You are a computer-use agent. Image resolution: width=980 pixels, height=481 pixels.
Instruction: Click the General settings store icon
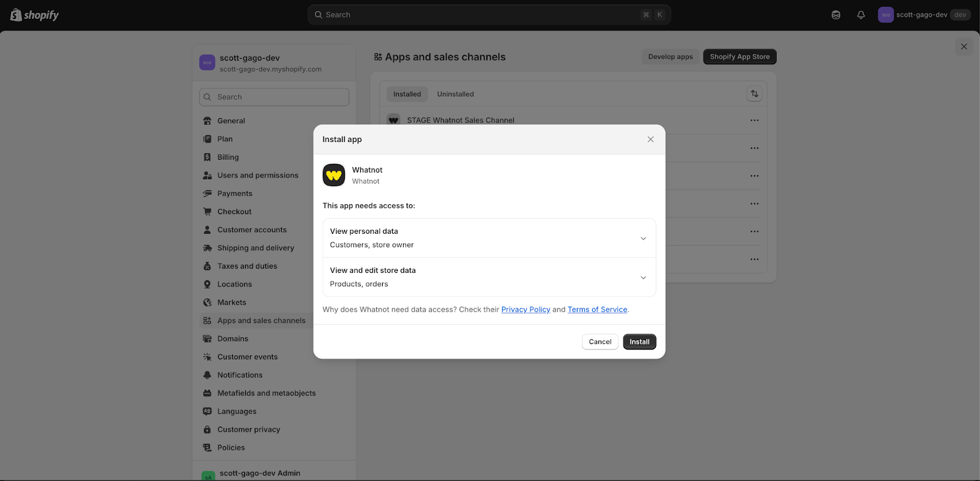point(207,121)
